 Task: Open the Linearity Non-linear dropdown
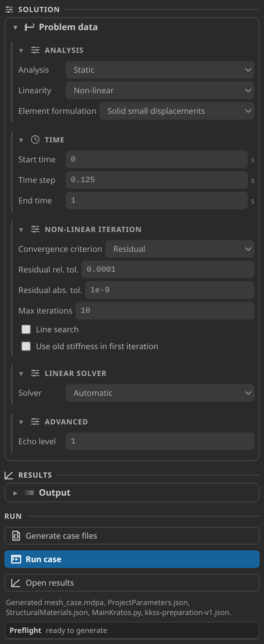(160, 90)
